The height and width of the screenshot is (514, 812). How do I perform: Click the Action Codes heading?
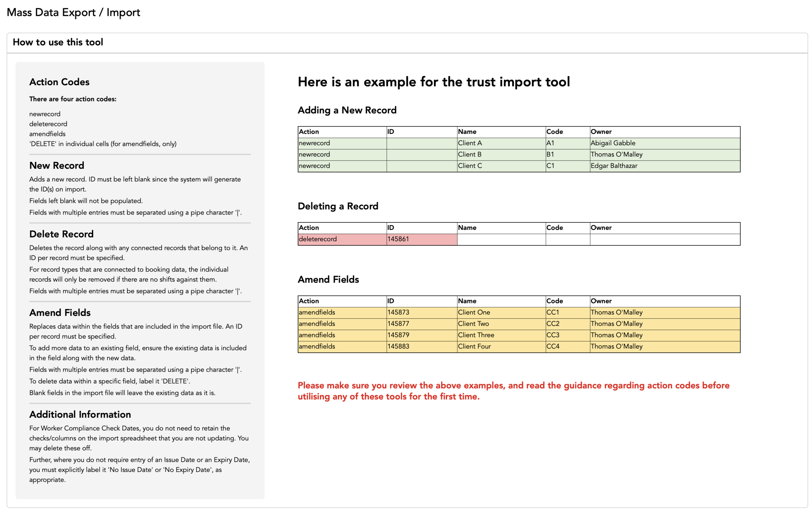pos(59,82)
